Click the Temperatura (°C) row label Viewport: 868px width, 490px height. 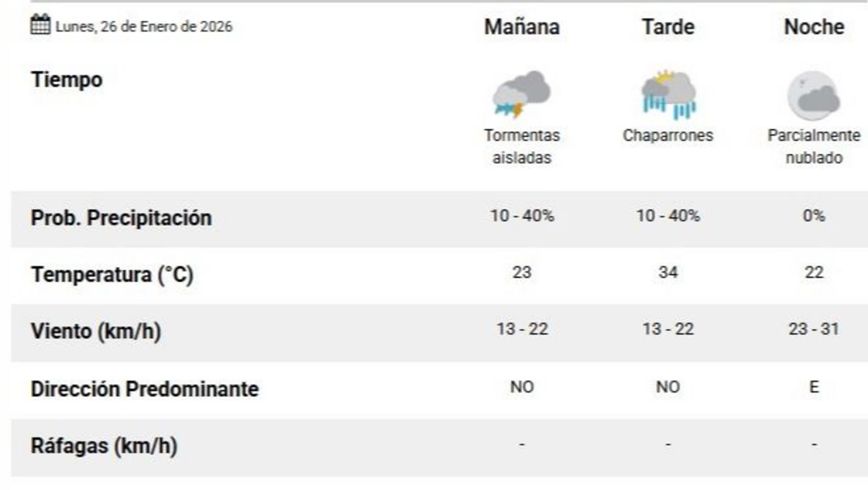(112, 275)
